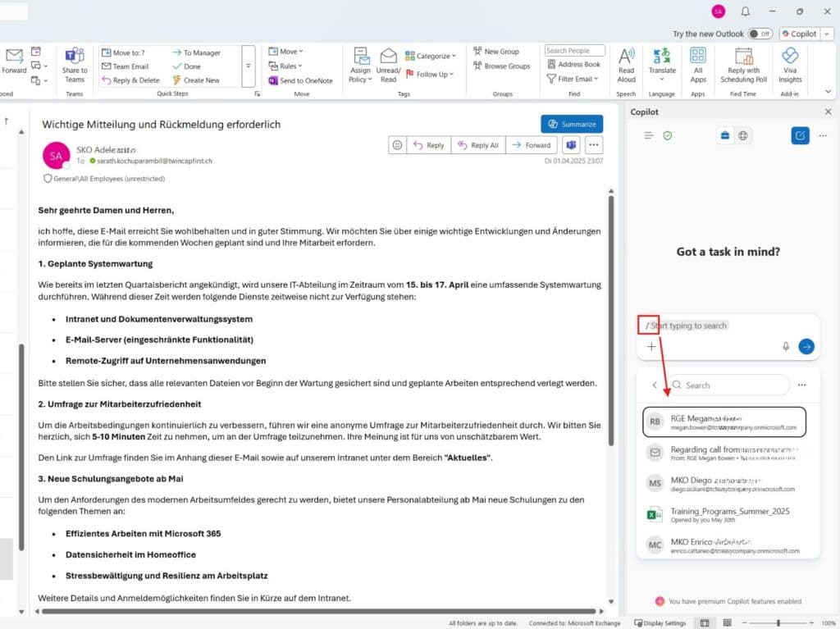This screenshot has height=629, width=840.
Task: Share email to Teams
Action: coord(75,65)
